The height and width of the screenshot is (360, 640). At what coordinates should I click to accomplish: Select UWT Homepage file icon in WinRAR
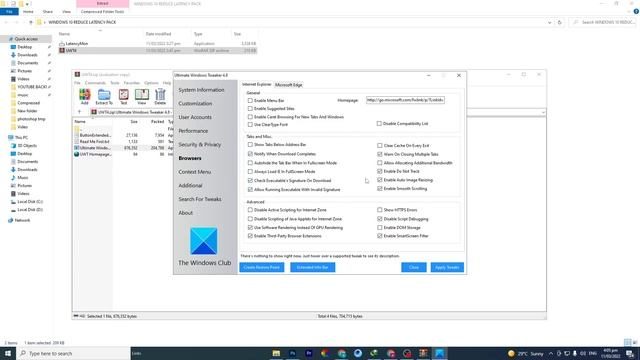pyautogui.click(x=76, y=154)
